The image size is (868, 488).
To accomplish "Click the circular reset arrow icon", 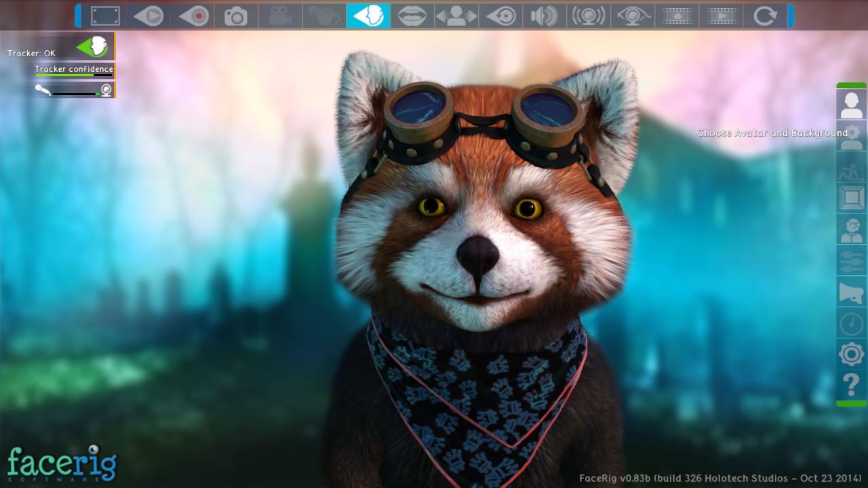I will (x=765, y=16).
